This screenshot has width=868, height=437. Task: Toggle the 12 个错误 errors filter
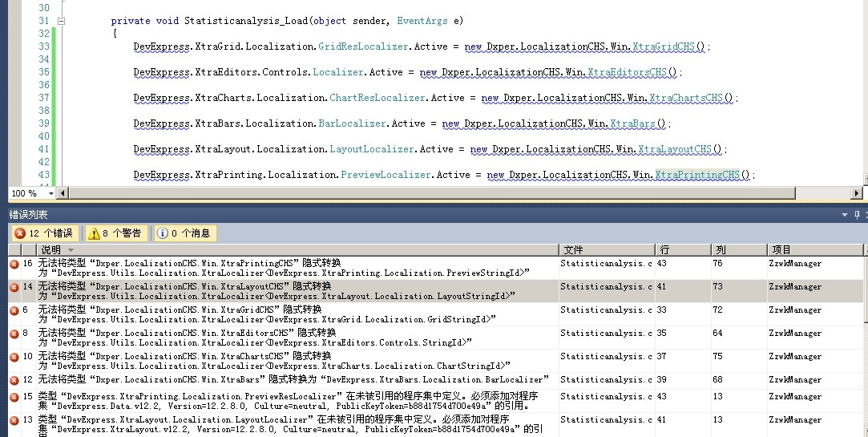click(45, 233)
